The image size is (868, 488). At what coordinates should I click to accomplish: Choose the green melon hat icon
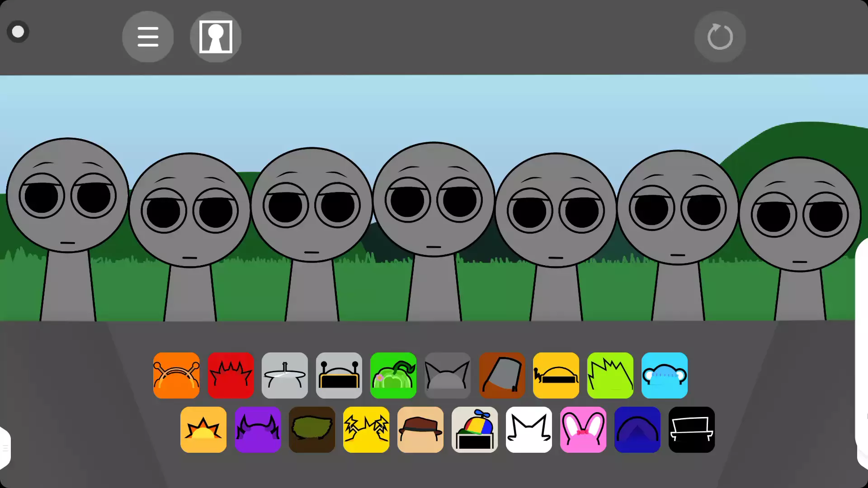tap(393, 375)
